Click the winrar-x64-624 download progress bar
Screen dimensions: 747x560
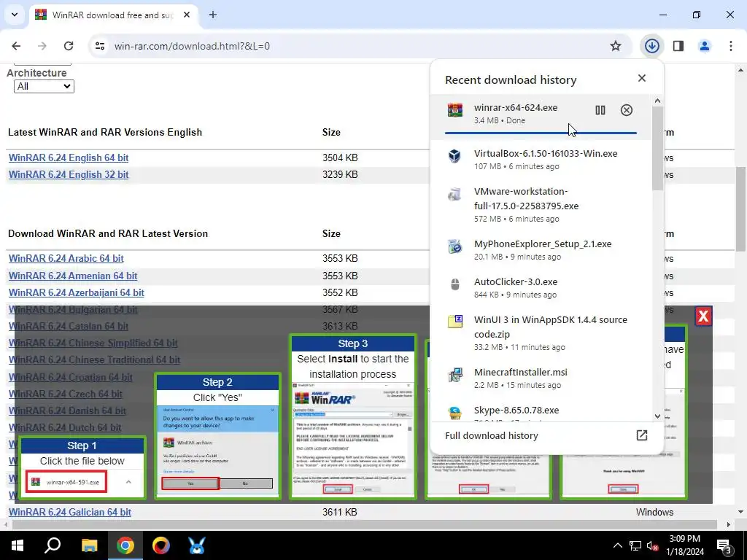(541, 133)
